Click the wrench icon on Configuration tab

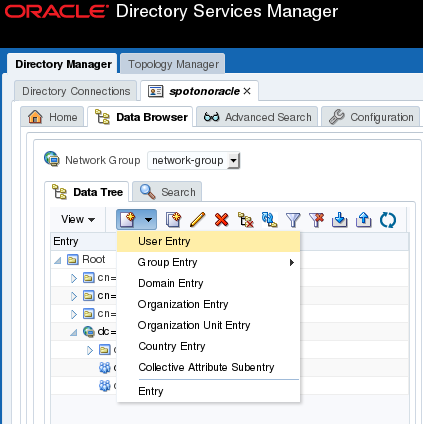point(337,117)
